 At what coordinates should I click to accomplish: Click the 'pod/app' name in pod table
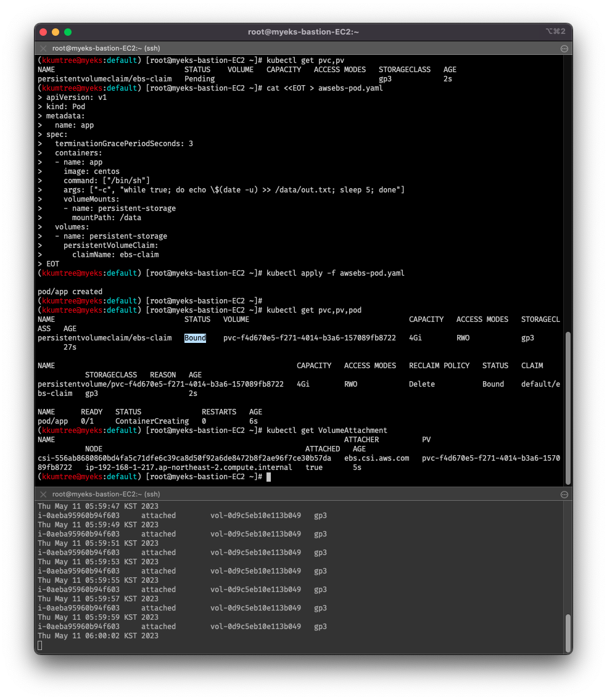tap(52, 421)
